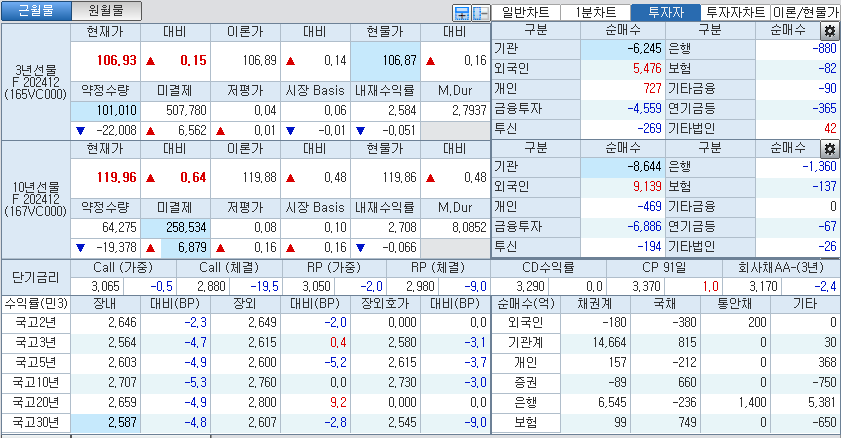Click 국고10년 장내 yield 2.707
Image resolution: width=841 pixels, height=438 pixels.
tap(105, 383)
